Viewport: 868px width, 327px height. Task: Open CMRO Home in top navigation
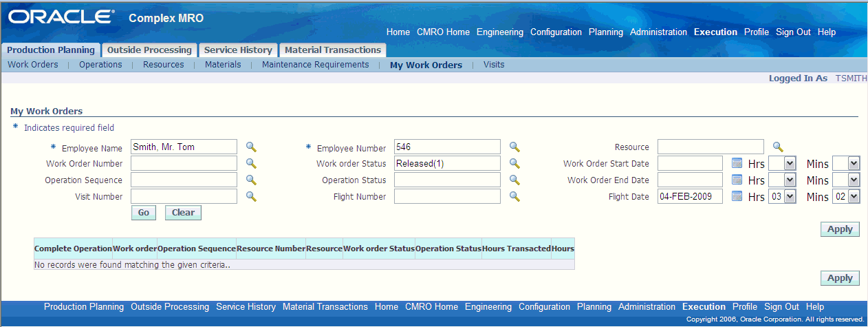click(444, 32)
